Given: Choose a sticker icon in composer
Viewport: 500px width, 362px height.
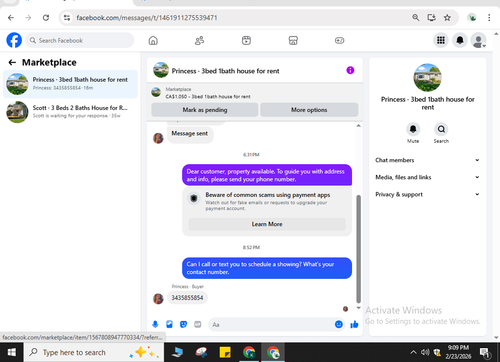Looking at the screenshot, I should [x=183, y=324].
